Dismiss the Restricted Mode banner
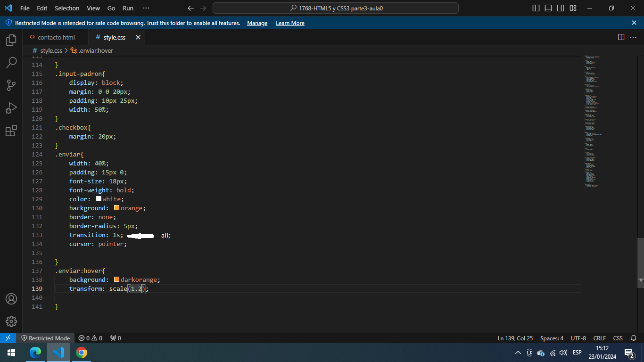The image size is (644, 362). tap(634, 23)
